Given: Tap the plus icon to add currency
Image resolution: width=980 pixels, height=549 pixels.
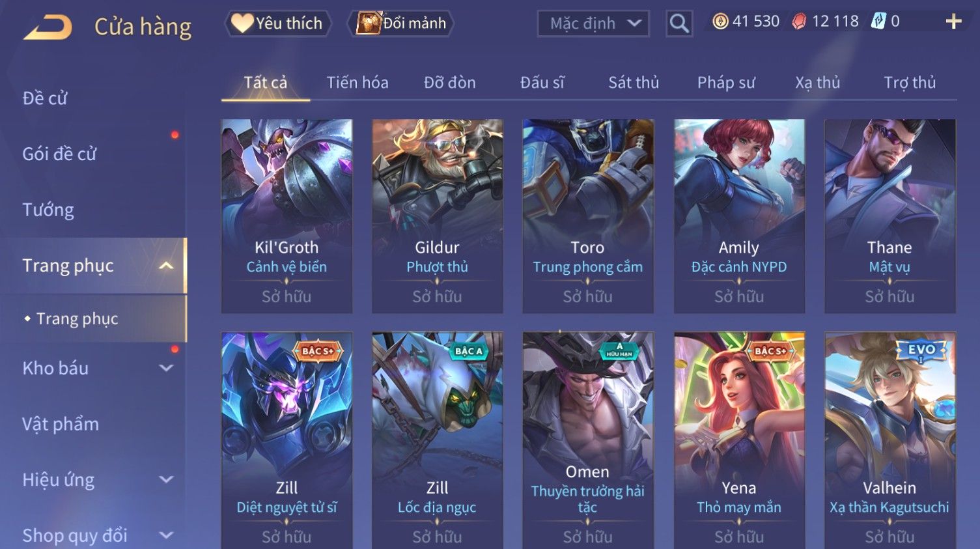Looking at the screenshot, I should point(953,21).
